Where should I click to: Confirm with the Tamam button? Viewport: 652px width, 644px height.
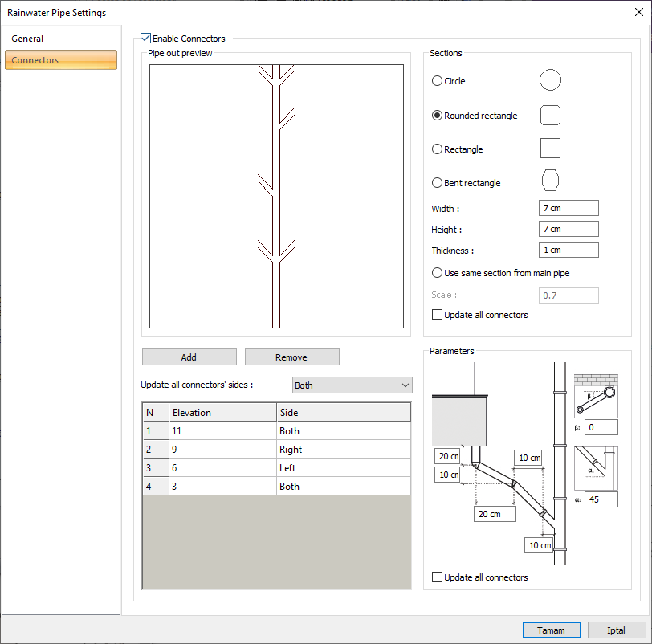551,630
